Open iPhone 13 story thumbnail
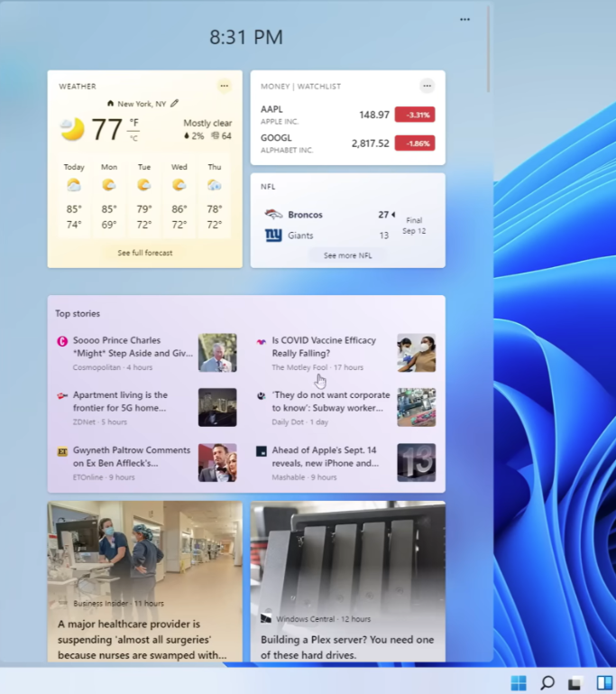Screen dimensions: 616x694 [x=416, y=463]
